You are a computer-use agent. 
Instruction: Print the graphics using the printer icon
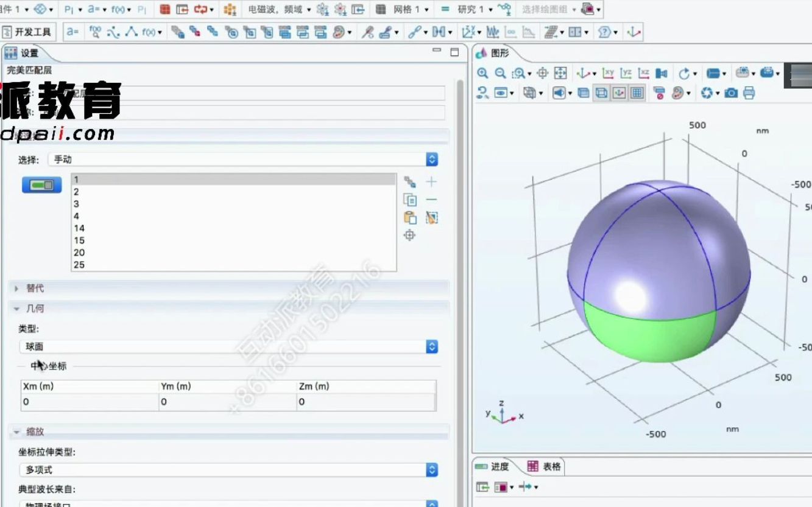coord(748,93)
